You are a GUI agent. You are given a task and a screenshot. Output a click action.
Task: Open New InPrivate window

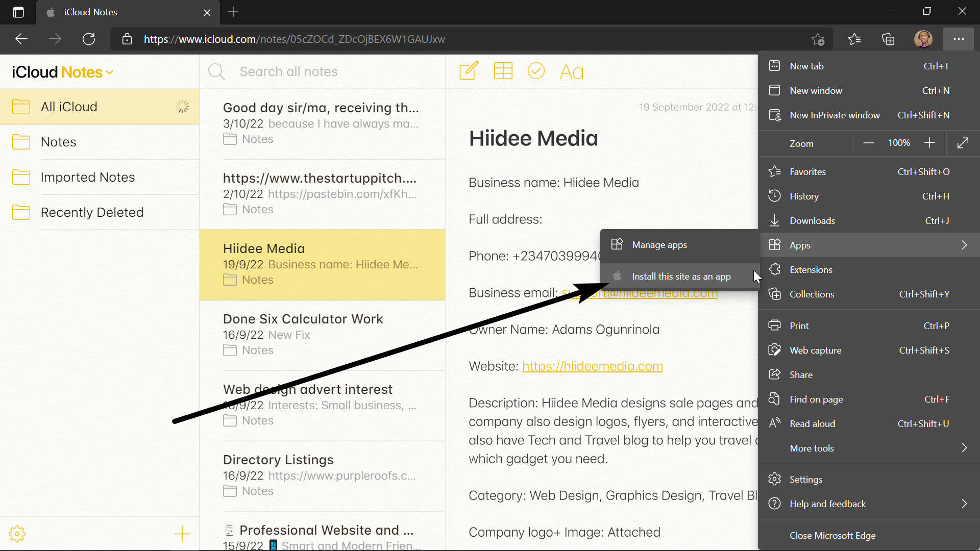[869, 115]
